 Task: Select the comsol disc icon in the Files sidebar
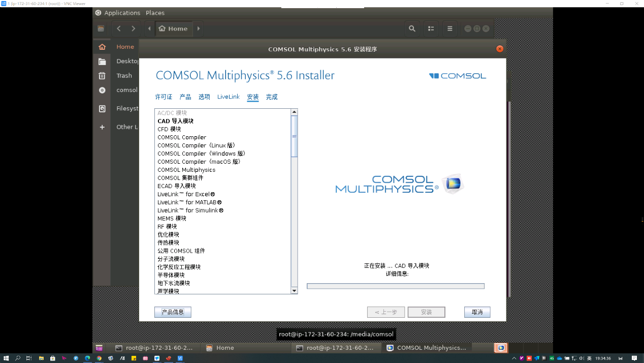pos(102,90)
